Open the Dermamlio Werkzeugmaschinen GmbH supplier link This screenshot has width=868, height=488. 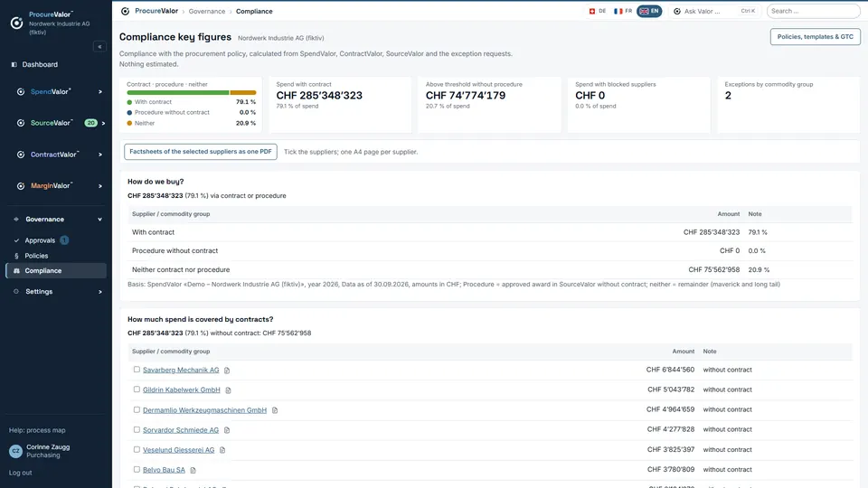click(205, 410)
